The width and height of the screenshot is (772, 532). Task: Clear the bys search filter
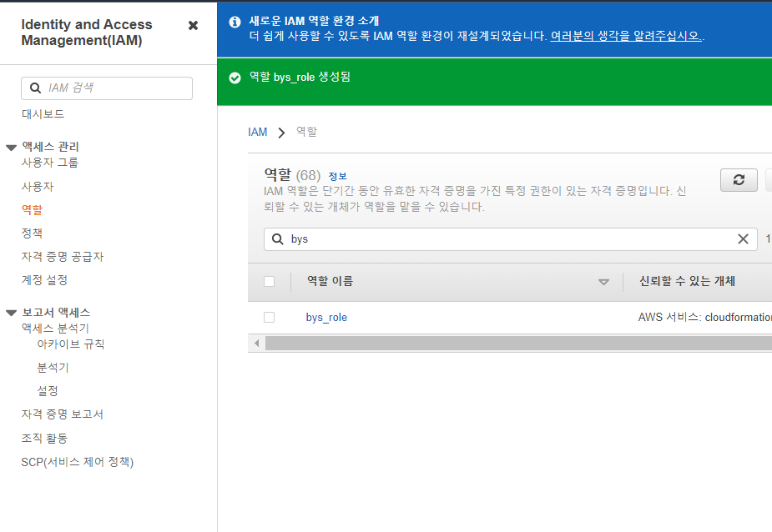click(743, 239)
